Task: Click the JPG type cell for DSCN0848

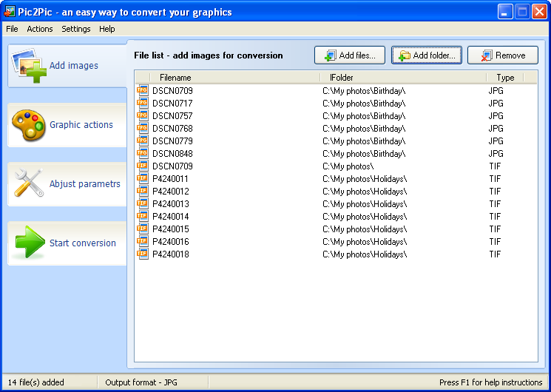Action: (x=496, y=154)
